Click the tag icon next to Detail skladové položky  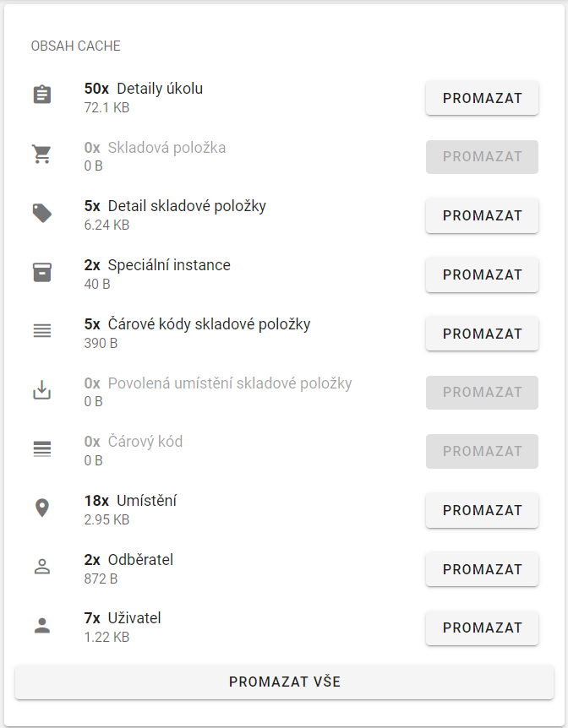tap(42, 213)
